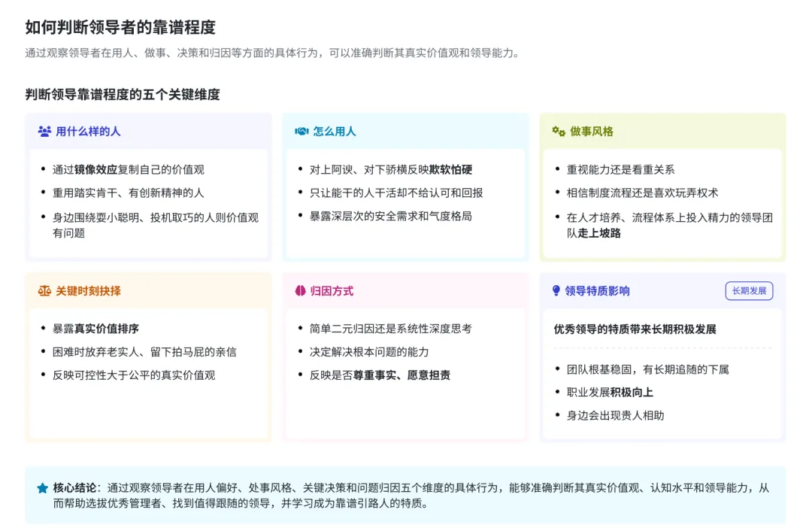Click the bullet 反映是否尊重事实、愿意担责

pos(380,375)
